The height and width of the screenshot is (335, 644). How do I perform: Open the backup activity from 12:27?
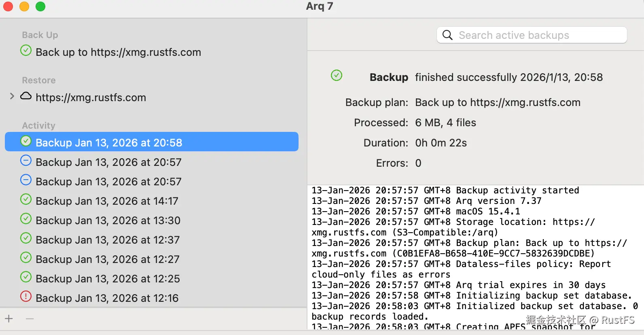pyautogui.click(x=108, y=259)
